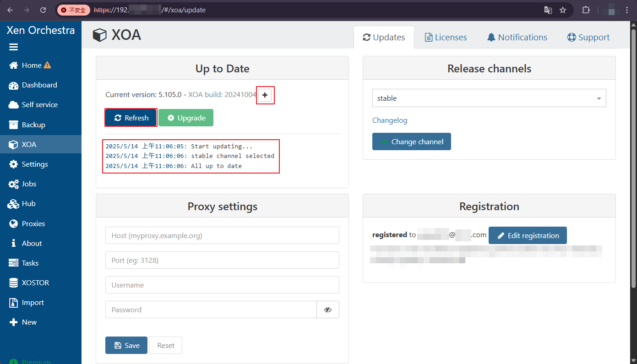Click the Current version 5.105.0 text
637x364 pixels.
tap(144, 94)
